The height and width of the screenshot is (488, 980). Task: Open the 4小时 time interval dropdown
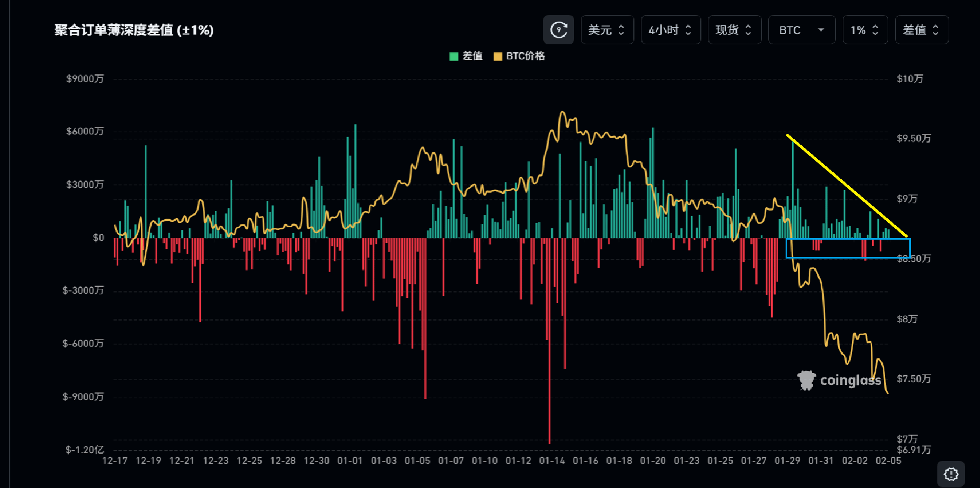tap(671, 30)
